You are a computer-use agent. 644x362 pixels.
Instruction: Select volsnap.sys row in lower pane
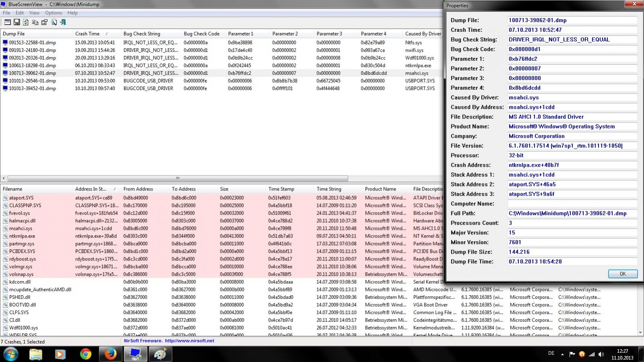tap(222, 274)
